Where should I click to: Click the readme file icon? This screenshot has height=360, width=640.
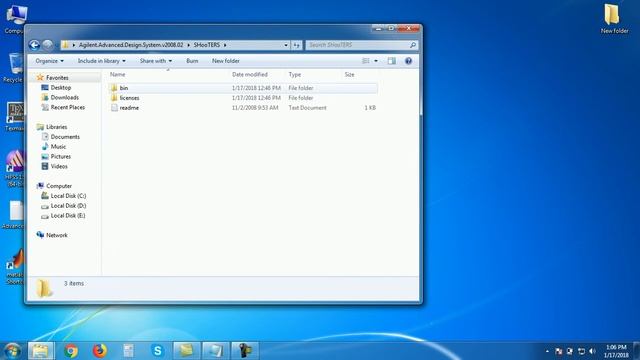114,108
